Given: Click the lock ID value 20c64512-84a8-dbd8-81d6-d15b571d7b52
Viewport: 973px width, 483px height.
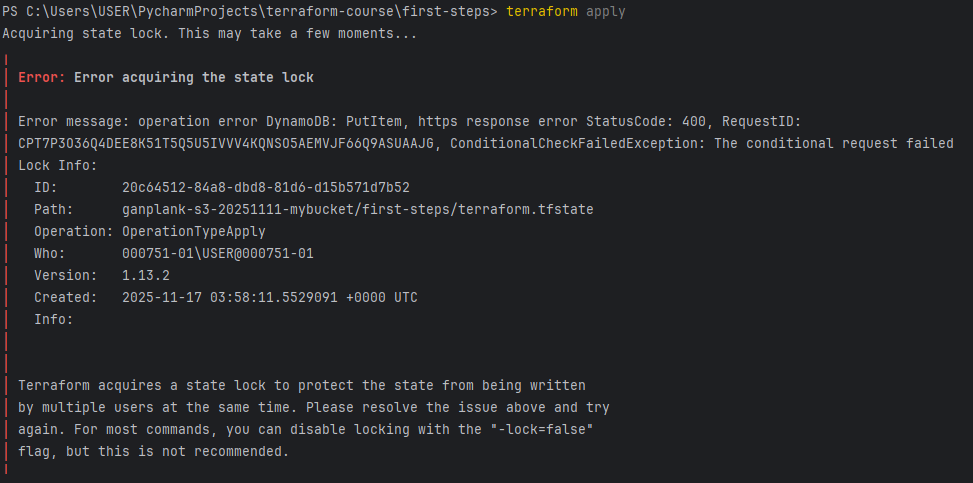Looking at the screenshot, I should click(x=266, y=187).
